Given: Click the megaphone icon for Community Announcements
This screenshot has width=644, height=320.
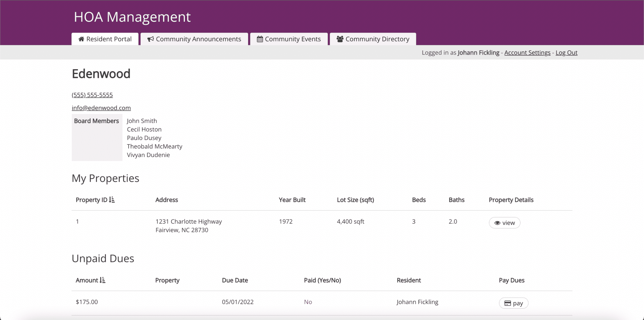Looking at the screenshot, I should (150, 39).
